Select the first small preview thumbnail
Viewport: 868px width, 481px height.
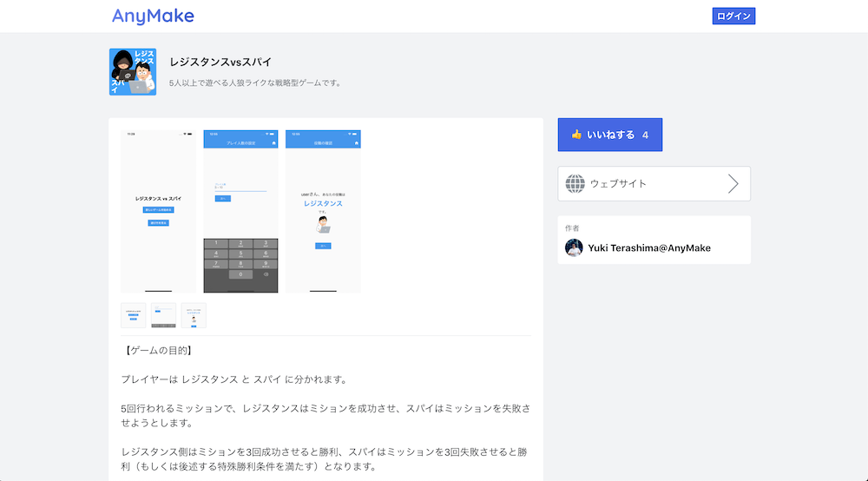133,315
